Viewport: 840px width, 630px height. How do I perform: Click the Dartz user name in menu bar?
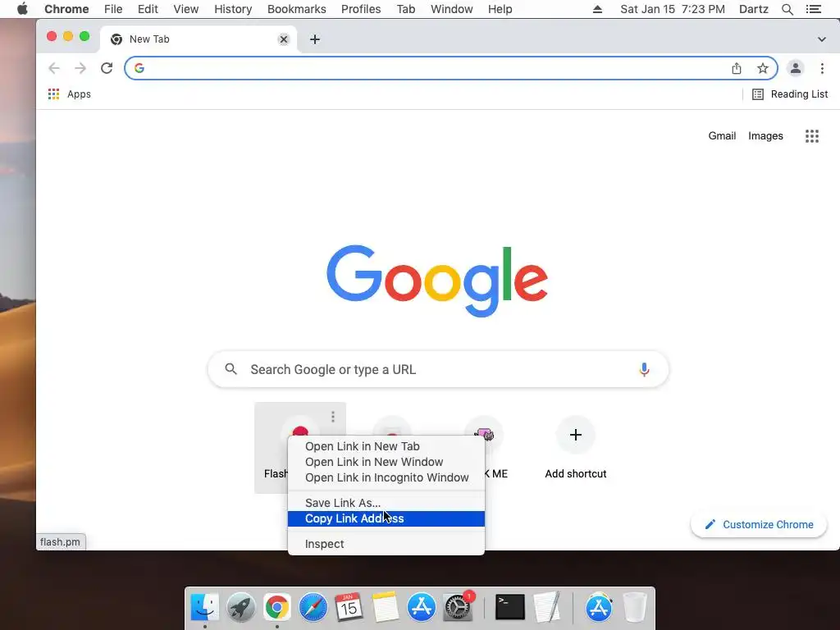tap(753, 9)
